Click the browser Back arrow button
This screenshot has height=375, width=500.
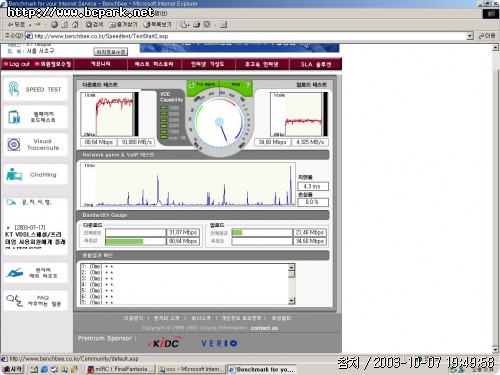tap(16, 24)
